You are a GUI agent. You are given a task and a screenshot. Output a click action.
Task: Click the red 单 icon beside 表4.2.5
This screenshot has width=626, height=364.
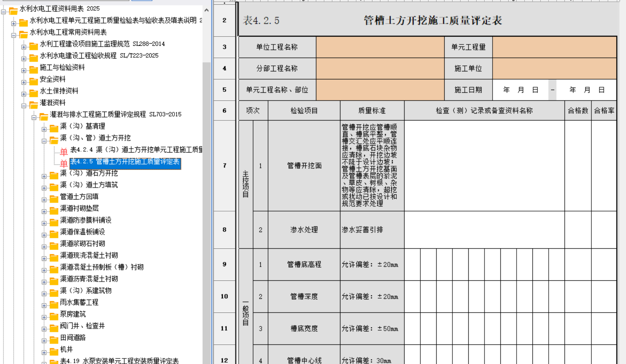point(64,163)
